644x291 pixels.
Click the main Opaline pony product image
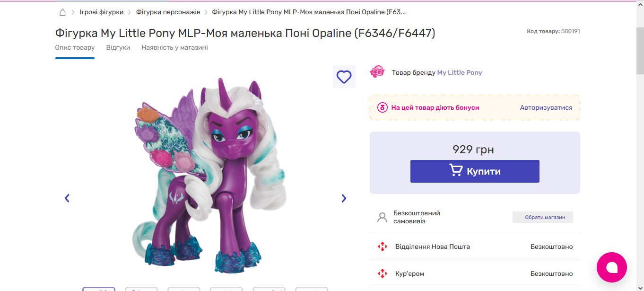[208, 175]
